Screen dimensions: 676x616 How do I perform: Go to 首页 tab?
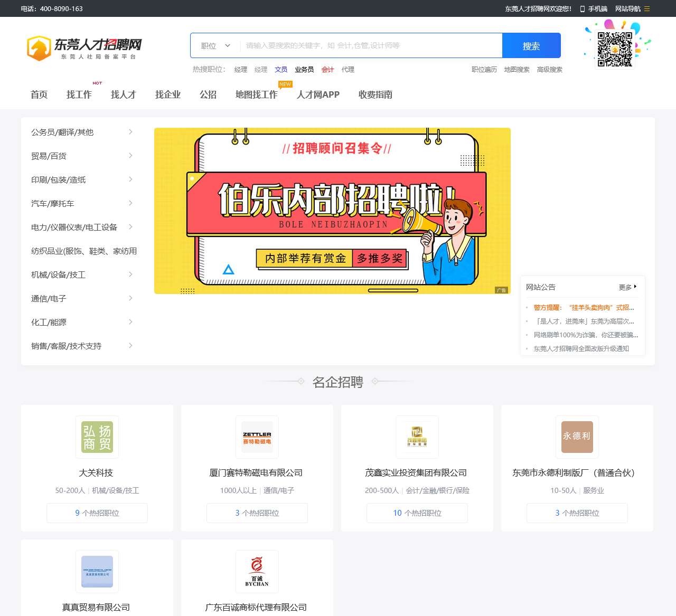click(39, 94)
